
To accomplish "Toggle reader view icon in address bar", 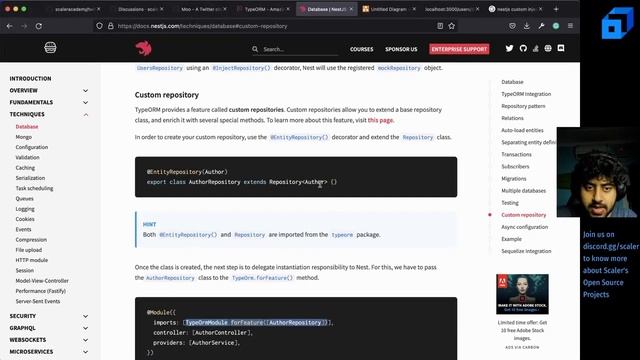I will tap(440, 26).
